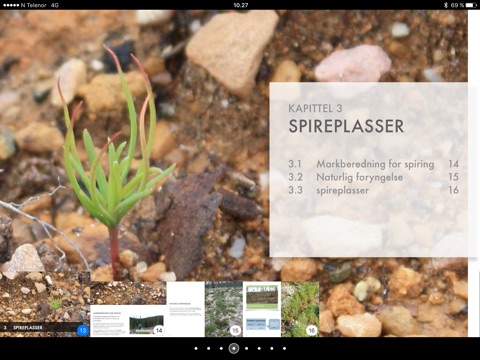Open the page 13 Spireplasser thumbnail

(x=45, y=304)
